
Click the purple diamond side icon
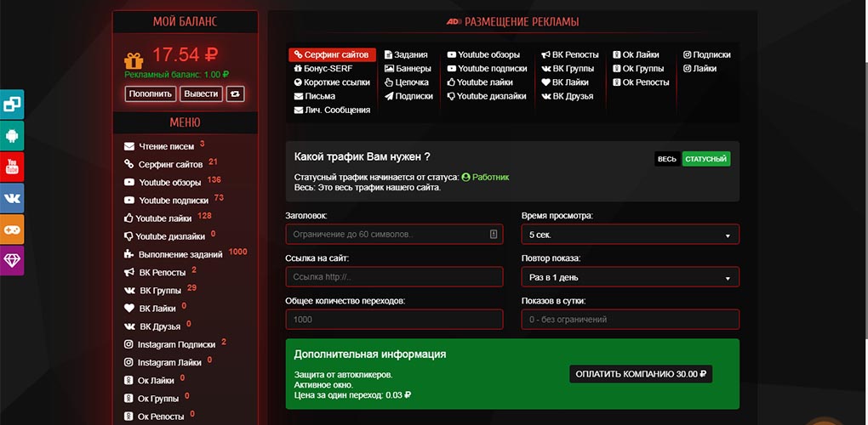pyautogui.click(x=12, y=260)
